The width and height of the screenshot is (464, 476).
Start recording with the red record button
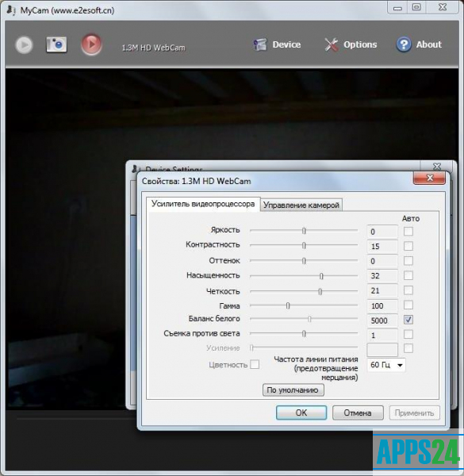coord(91,44)
